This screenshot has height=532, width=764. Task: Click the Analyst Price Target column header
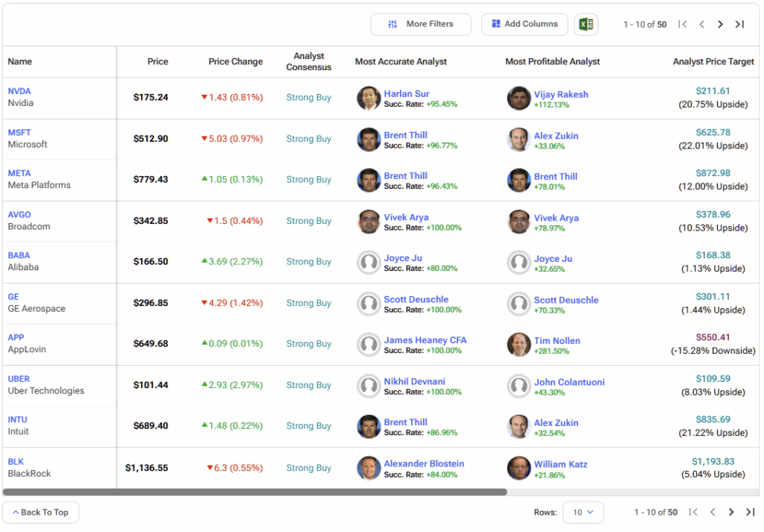point(713,61)
